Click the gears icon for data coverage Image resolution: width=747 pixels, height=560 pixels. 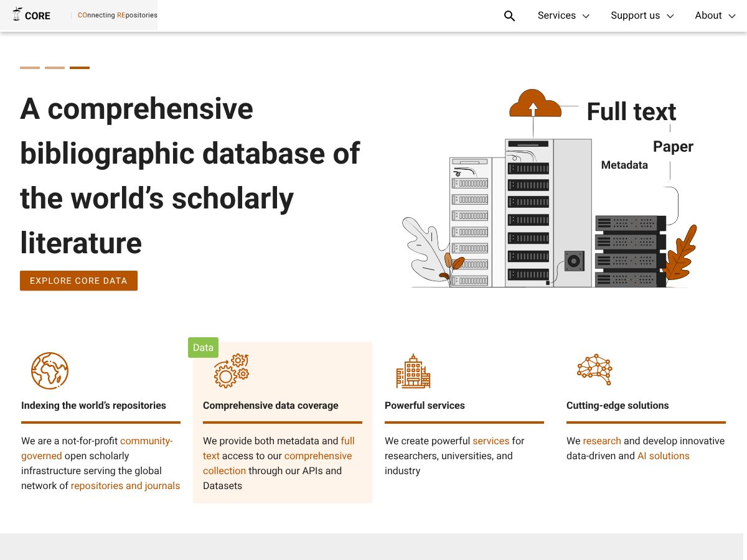232,371
